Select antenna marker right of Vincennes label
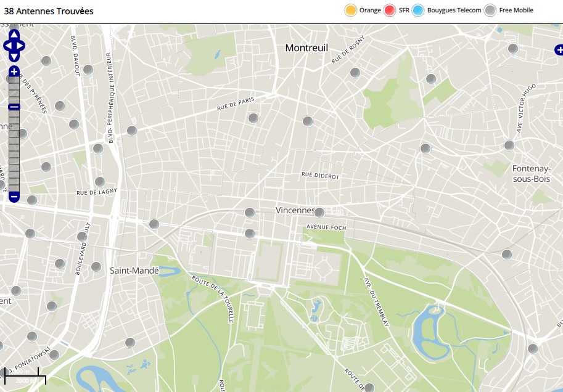 coord(319,213)
